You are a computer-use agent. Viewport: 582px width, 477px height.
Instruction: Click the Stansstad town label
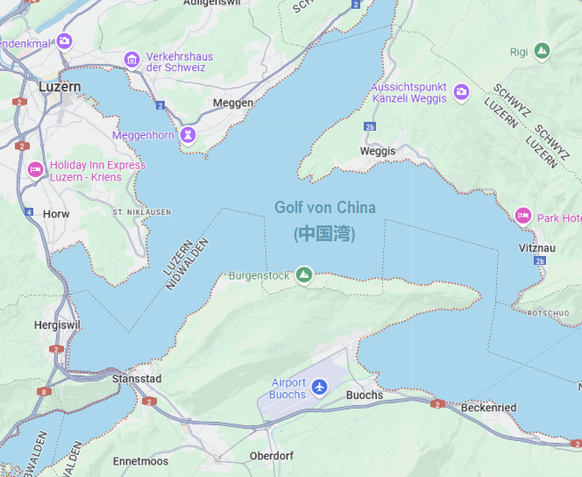137,379
